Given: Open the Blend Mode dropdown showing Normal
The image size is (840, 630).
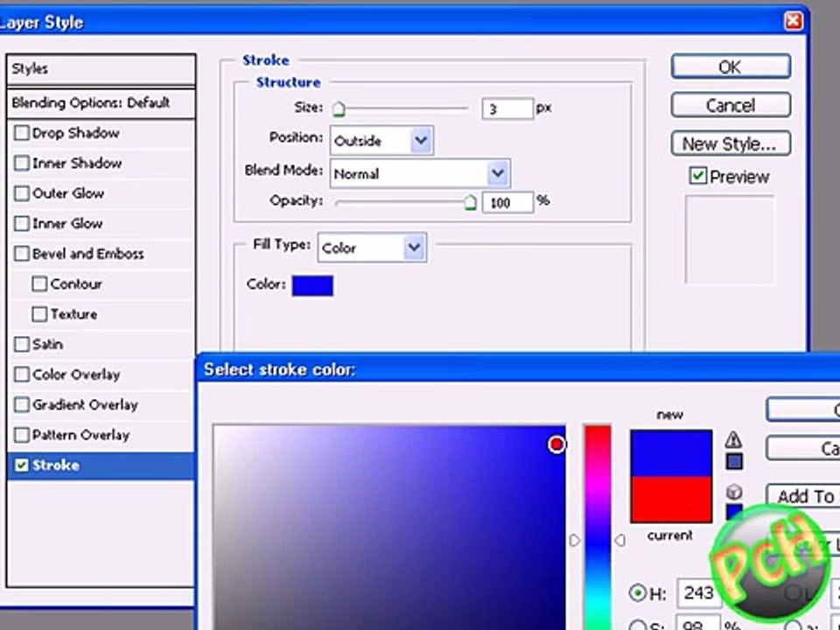Looking at the screenshot, I should click(x=420, y=173).
